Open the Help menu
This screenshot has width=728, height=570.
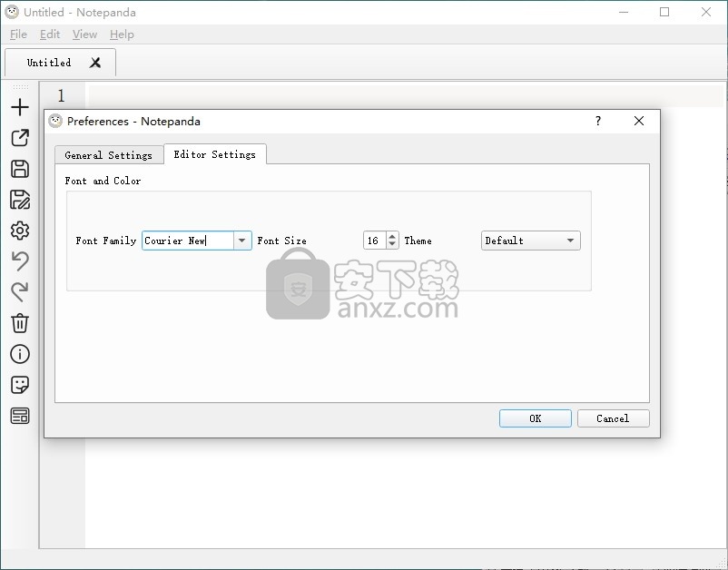click(x=122, y=34)
